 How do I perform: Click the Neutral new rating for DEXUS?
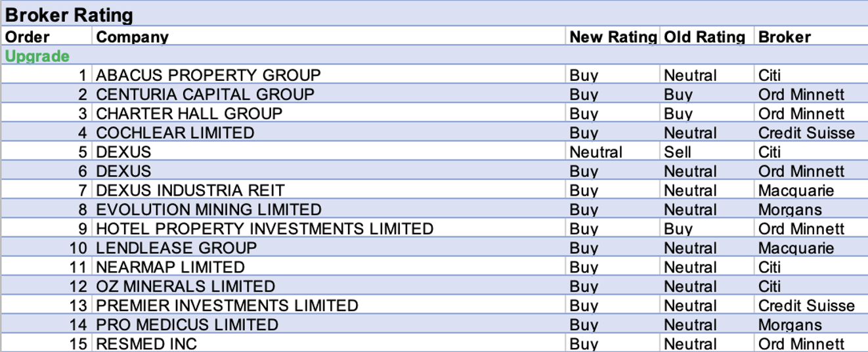coord(596,152)
